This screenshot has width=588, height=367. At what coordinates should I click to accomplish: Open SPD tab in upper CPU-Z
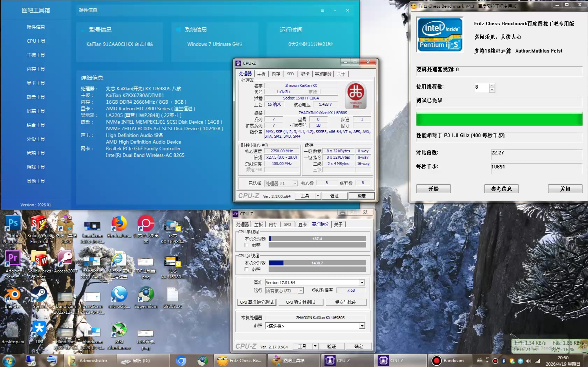tap(290, 74)
